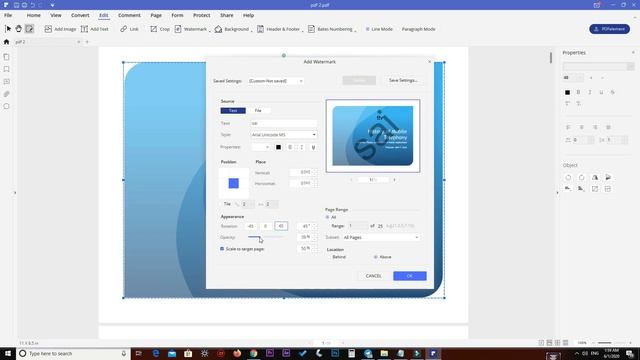Screen dimensions: 640x360
Task: Toggle italic in watermark properties
Action: pyautogui.click(x=302, y=147)
